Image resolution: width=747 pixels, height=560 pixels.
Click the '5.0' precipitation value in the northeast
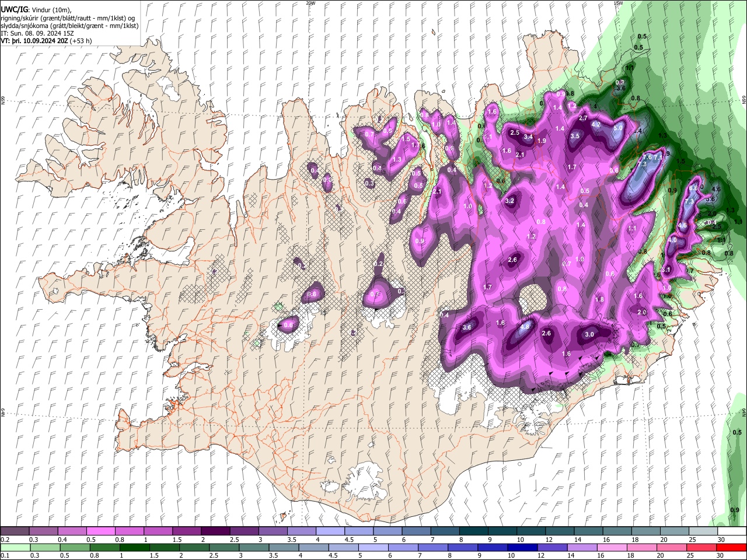point(618,128)
